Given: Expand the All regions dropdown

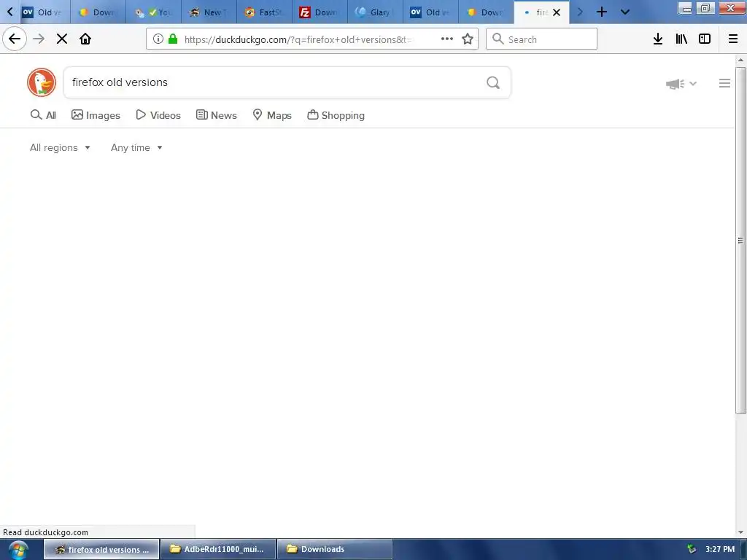Looking at the screenshot, I should [x=60, y=147].
